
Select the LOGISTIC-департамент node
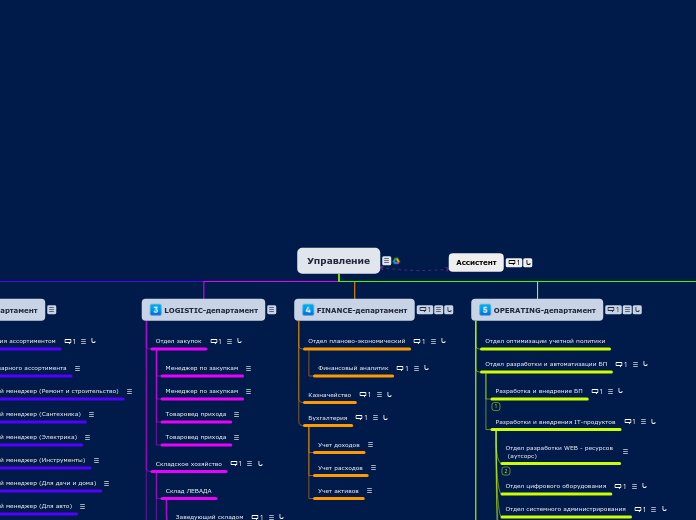point(203,310)
